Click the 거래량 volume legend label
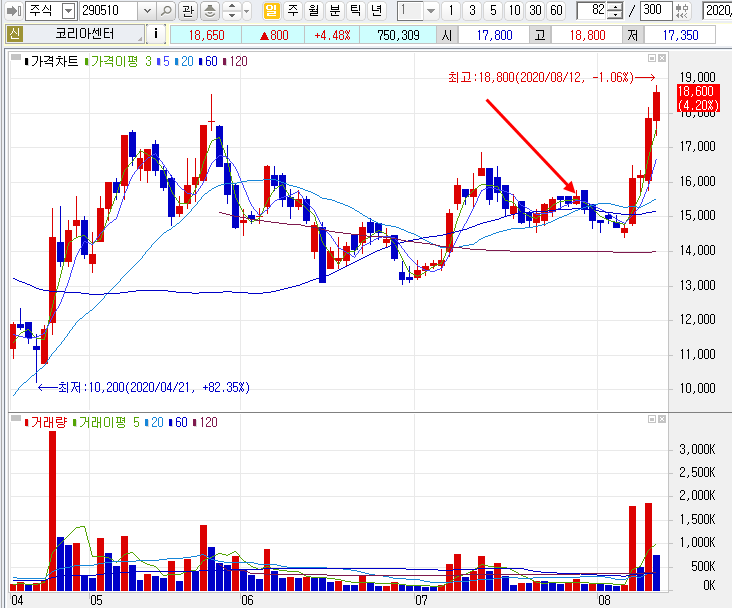 46,422
